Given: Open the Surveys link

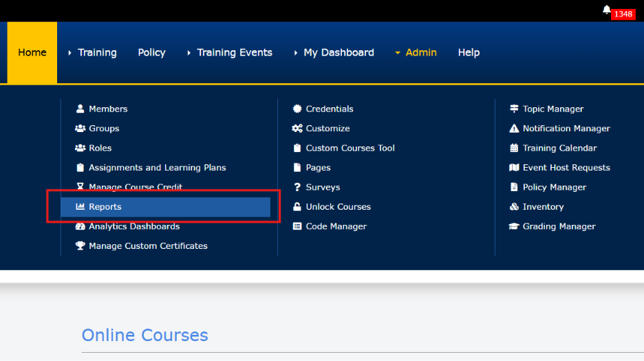Looking at the screenshot, I should point(323,187).
